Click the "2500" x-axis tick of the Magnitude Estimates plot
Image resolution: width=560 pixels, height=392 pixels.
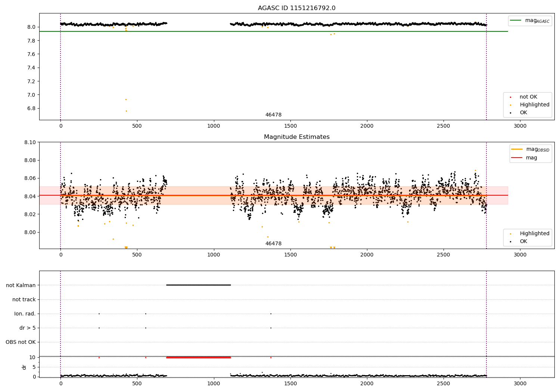444,255
